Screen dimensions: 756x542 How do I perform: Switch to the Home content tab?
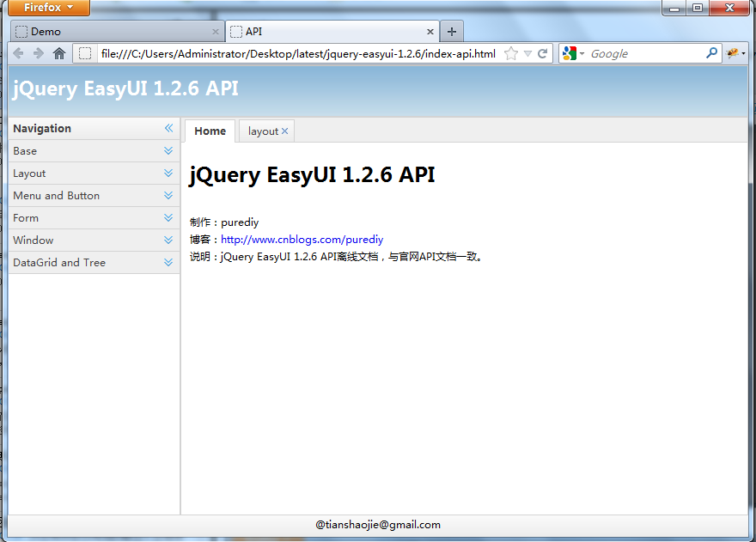pos(210,131)
